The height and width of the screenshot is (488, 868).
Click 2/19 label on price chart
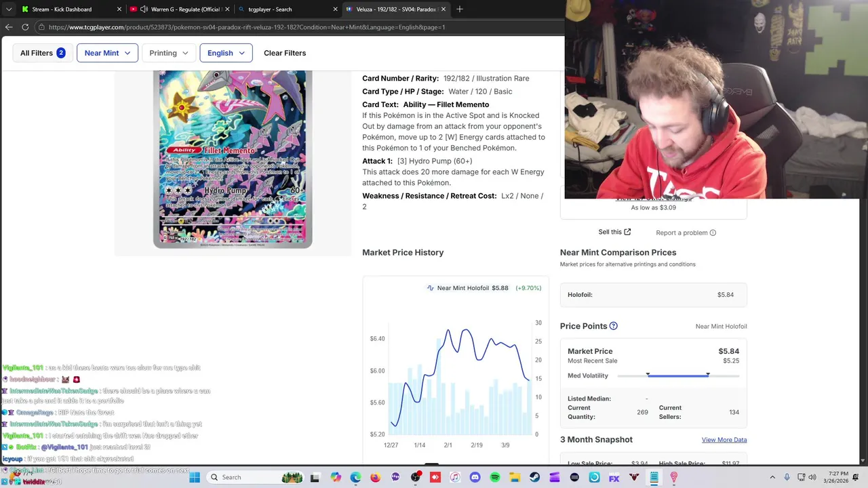[x=477, y=445]
